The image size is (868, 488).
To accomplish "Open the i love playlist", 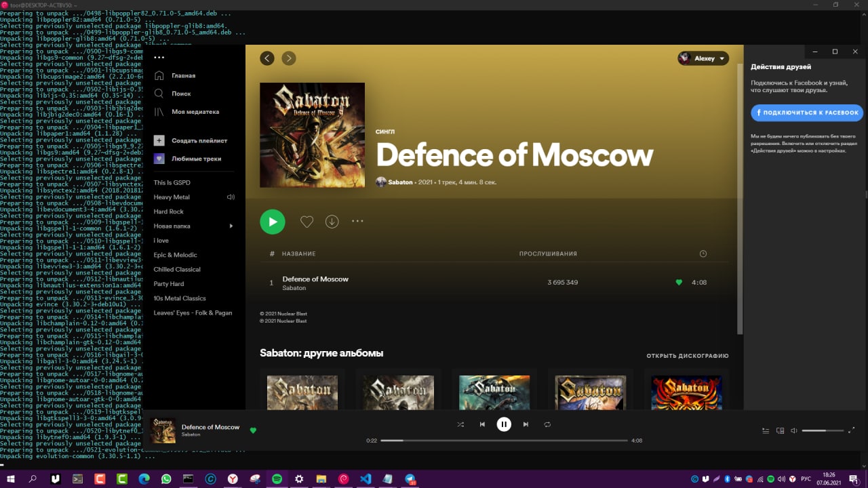I will (x=161, y=241).
